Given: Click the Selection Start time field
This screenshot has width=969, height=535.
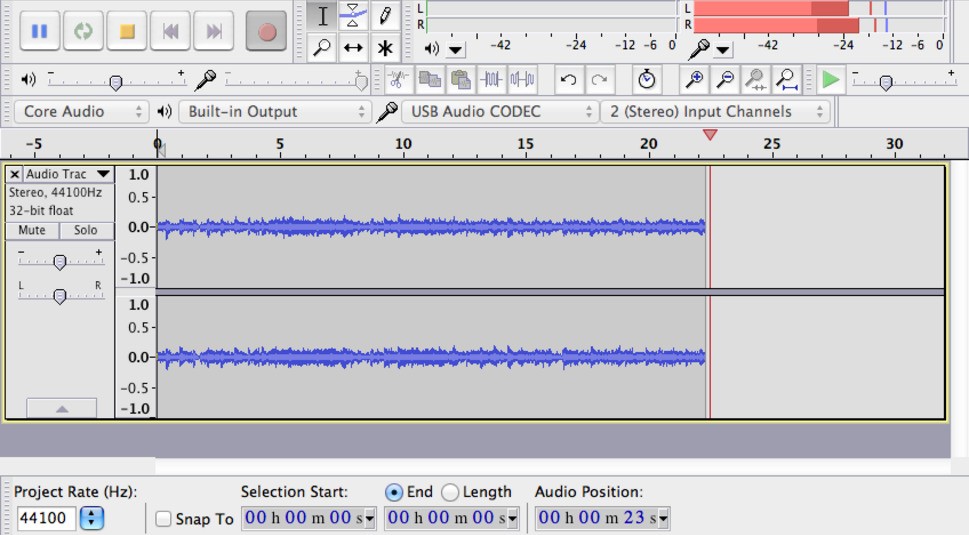Looking at the screenshot, I should 303,518.
